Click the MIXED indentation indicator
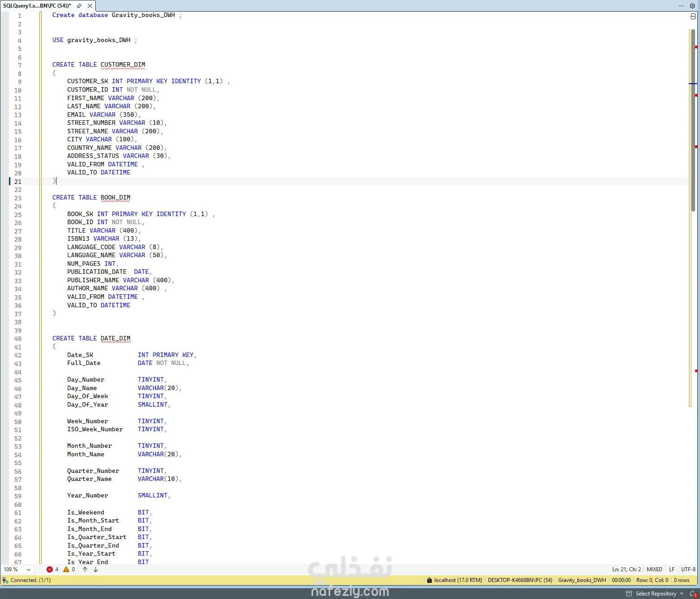 (x=654, y=569)
